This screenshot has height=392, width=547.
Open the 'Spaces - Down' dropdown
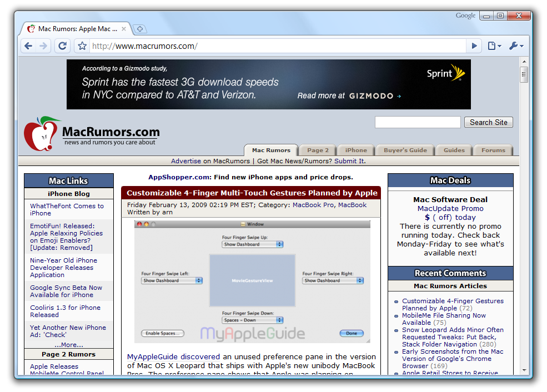252,319
